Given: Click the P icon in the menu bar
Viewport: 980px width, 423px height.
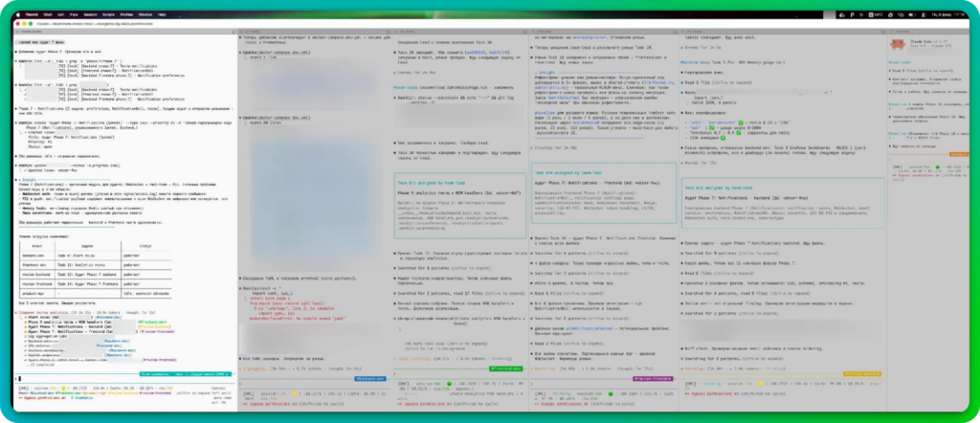Looking at the screenshot, I should (853, 15).
